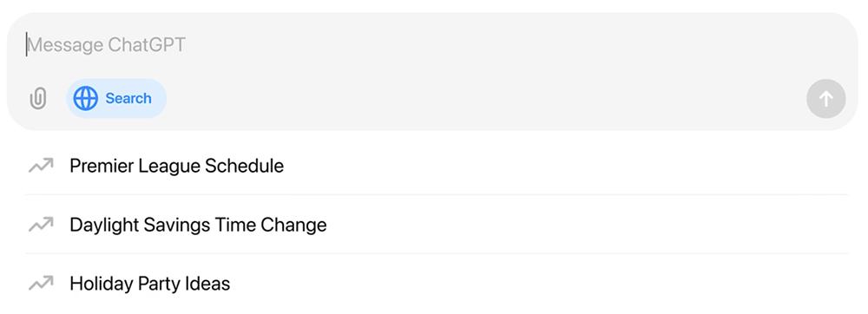The height and width of the screenshot is (314, 868).
Task: Click trending arrow icon beside Holiday Party Ideas
Action: [x=41, y=283]
